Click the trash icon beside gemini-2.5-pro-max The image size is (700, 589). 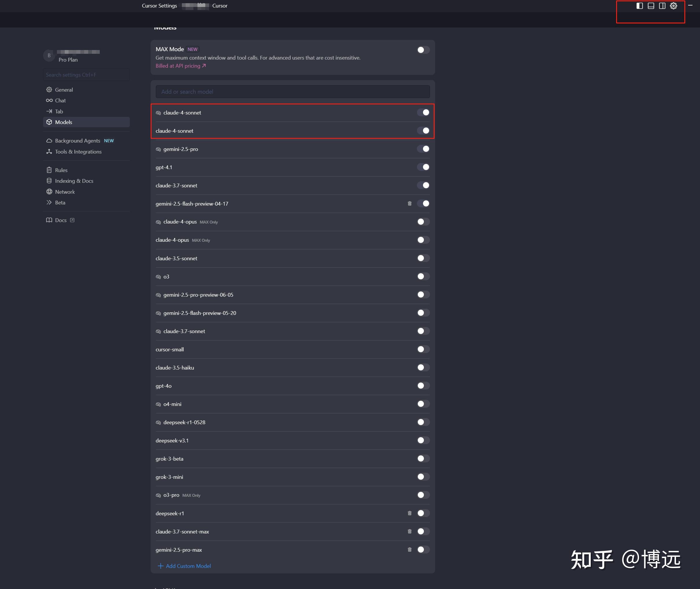[410, 550]
